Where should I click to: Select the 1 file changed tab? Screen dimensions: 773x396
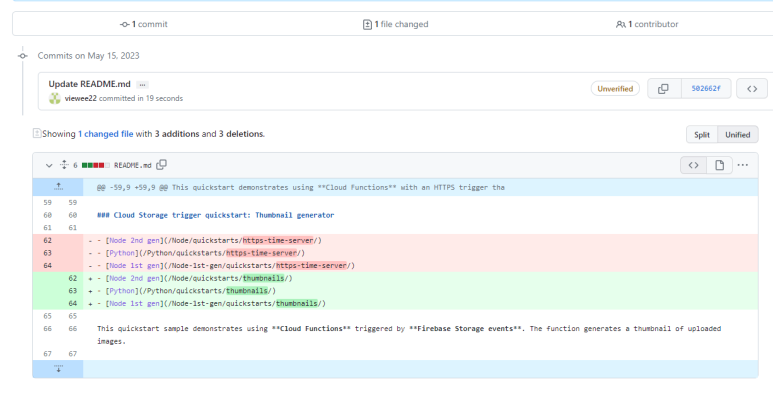pos(395,24)
